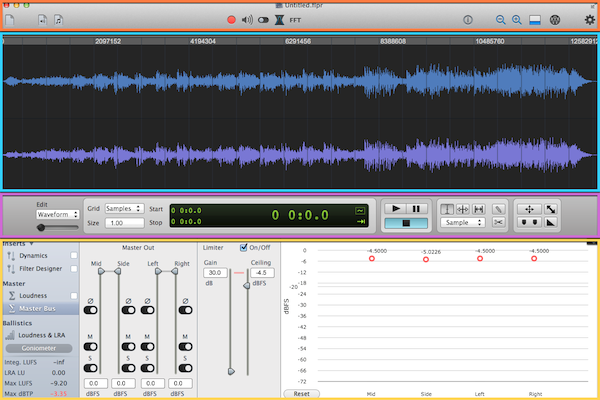Click the fade ramp triangle icon
This screenshot has width=600, height=400.
[551, 222]
